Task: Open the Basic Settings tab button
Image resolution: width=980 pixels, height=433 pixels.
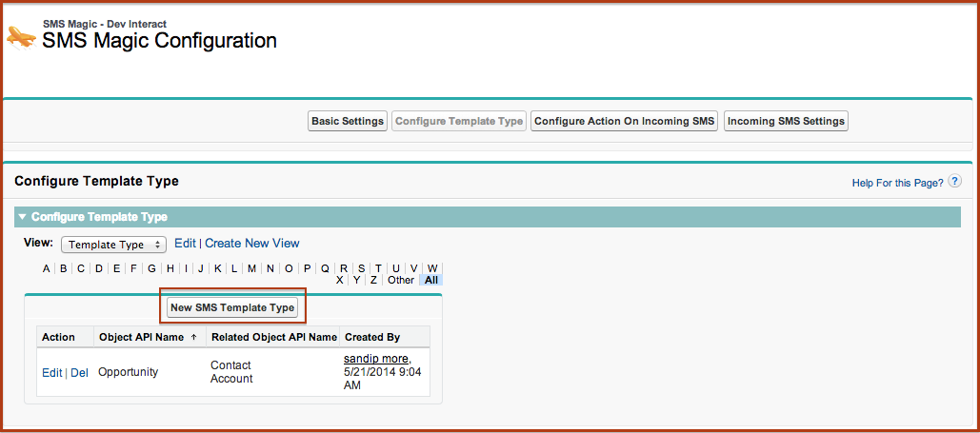Action: click(348, 121)
